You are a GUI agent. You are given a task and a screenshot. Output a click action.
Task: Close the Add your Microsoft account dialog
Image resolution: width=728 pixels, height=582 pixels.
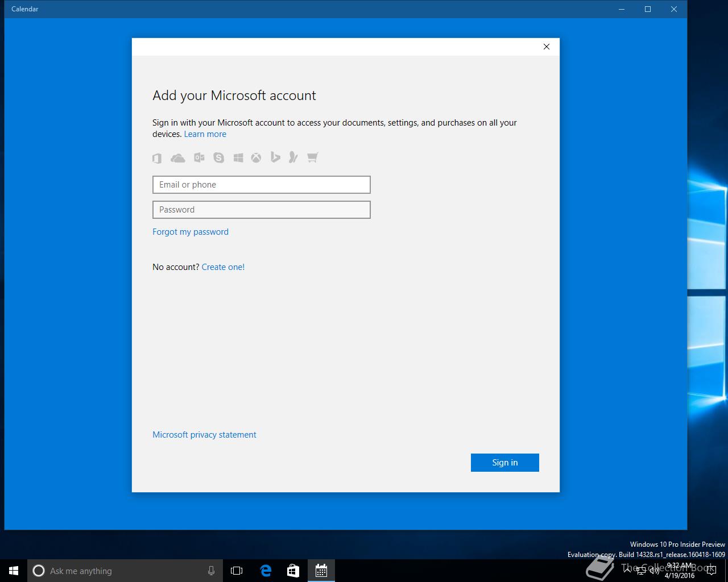coord(547,47)
